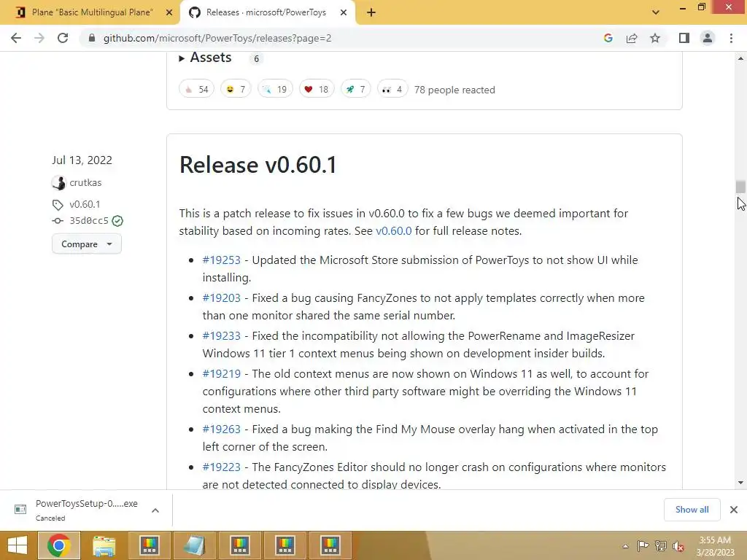The height and width of the screenshot is (560, 747).
Task: Expand download item options chevron
Action: pyautogui.click(x=155, y=510)
